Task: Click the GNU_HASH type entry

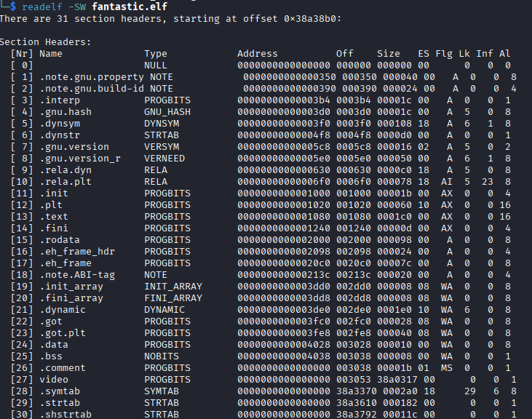Action: click(x=167, y=112)
